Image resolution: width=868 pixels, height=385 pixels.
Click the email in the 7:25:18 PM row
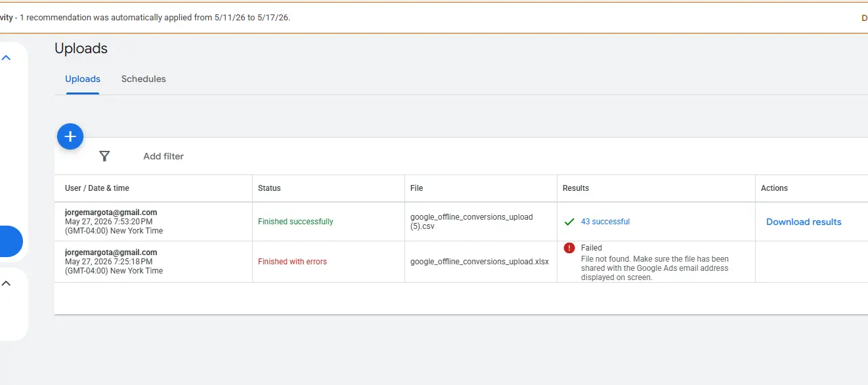pyautogui.click(x=111, y=253)
